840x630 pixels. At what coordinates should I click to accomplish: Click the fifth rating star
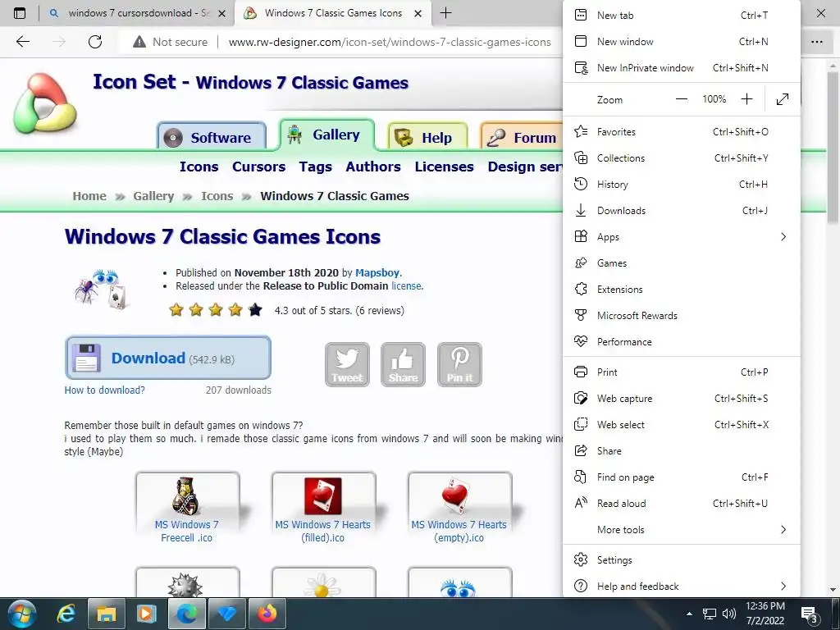coord(256,309)
